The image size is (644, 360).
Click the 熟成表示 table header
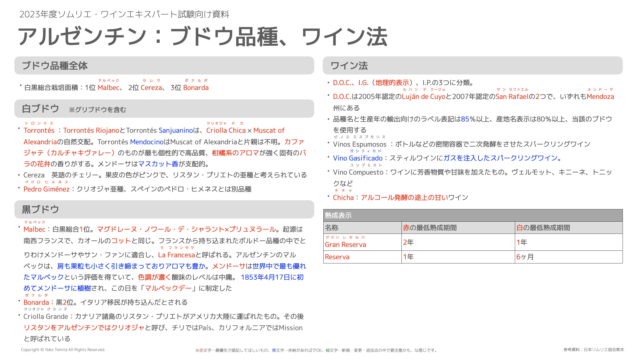(473, 215)
